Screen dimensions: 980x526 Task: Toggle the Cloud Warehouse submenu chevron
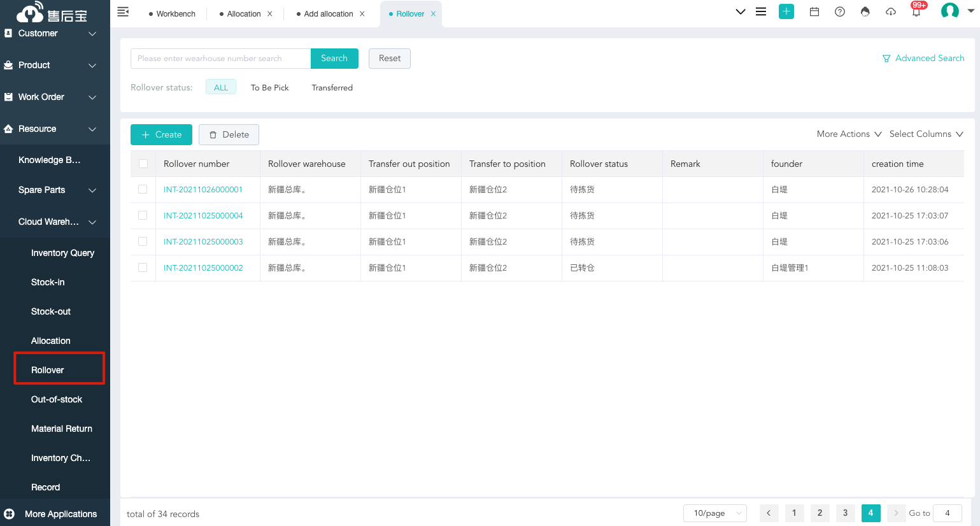point(92,222)
